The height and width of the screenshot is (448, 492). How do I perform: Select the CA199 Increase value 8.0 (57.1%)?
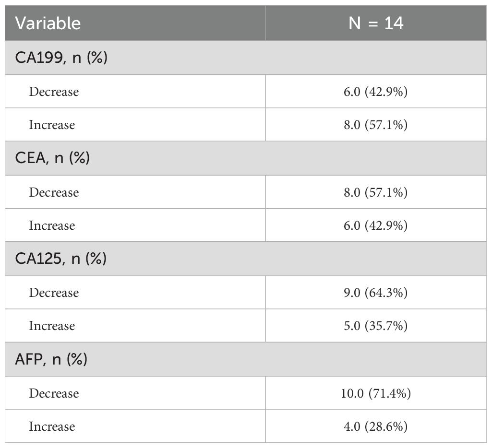coord(376,125)
